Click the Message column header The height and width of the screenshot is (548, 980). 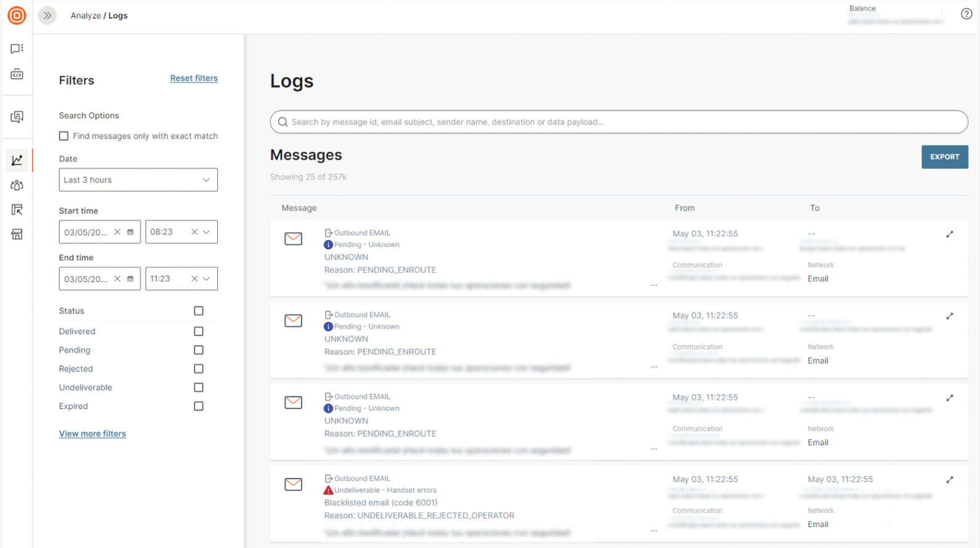[x=299, y=208]
